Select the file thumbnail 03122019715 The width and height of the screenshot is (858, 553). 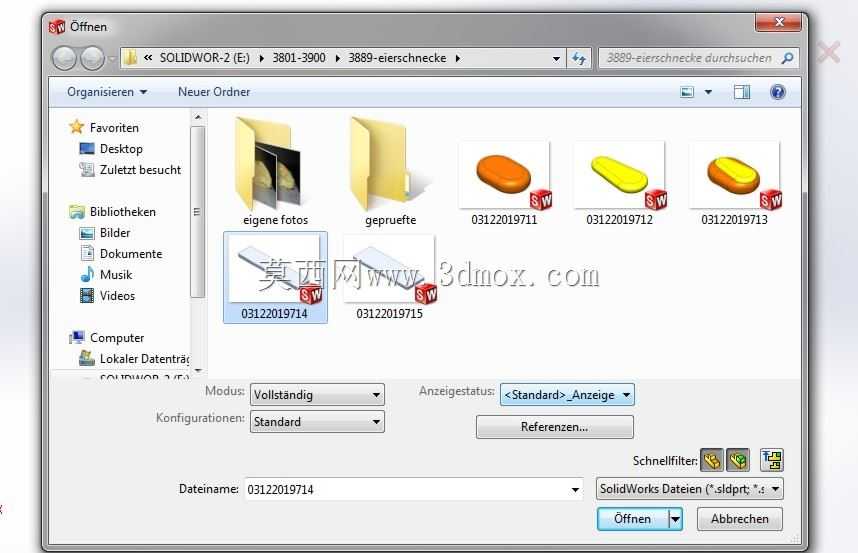tap(390, 277)
